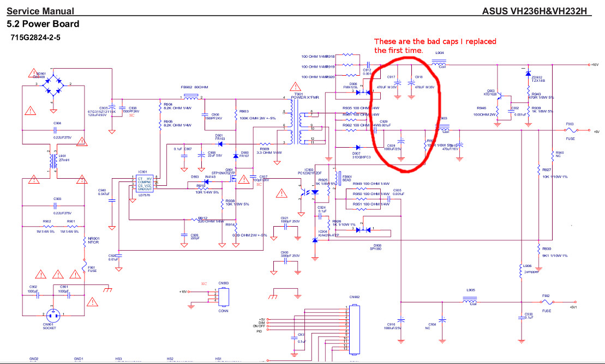
Task: Click the CN901 AC socket symbol
Action: tap(53, 316)
